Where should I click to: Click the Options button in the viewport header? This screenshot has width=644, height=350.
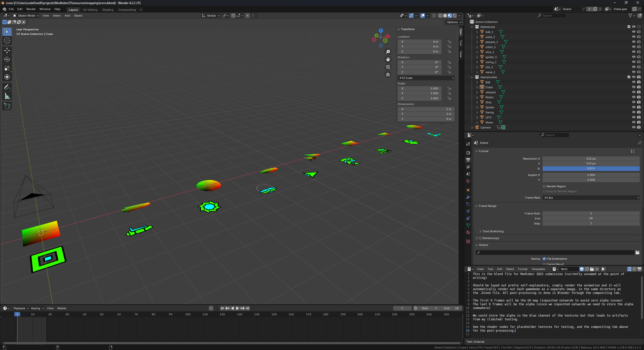454,22
